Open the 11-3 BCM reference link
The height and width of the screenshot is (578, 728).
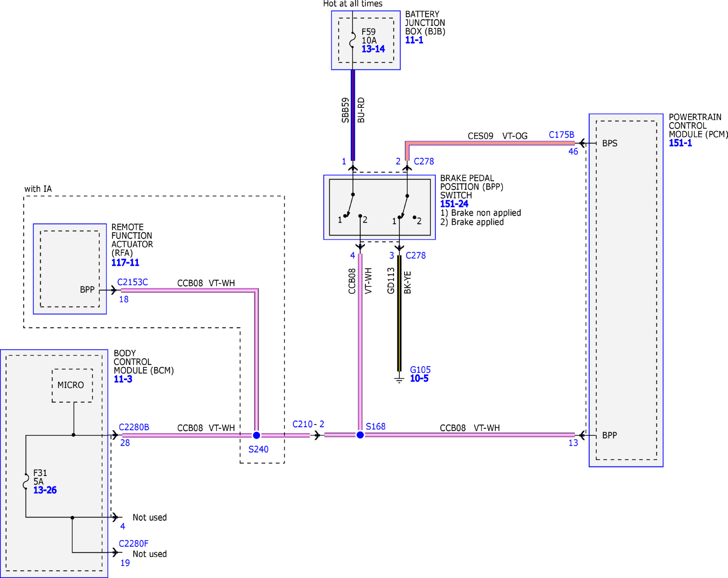[123, 379]
